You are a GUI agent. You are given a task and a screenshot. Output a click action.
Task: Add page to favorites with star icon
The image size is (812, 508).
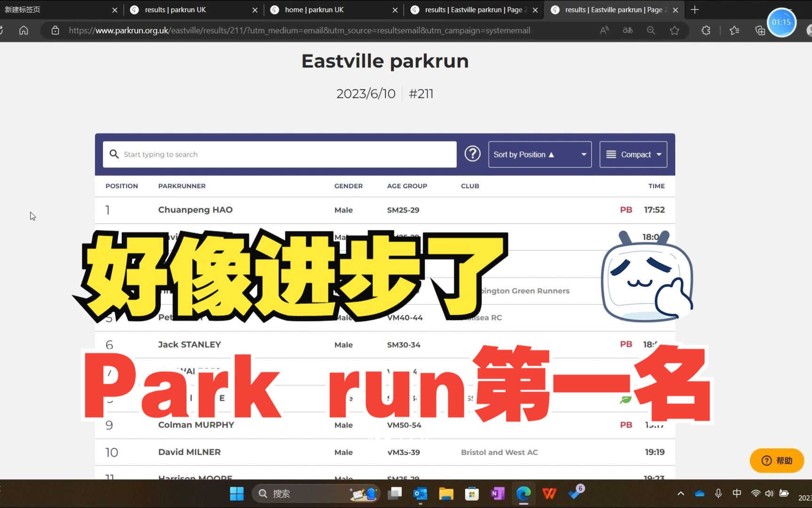coord(674,31)
